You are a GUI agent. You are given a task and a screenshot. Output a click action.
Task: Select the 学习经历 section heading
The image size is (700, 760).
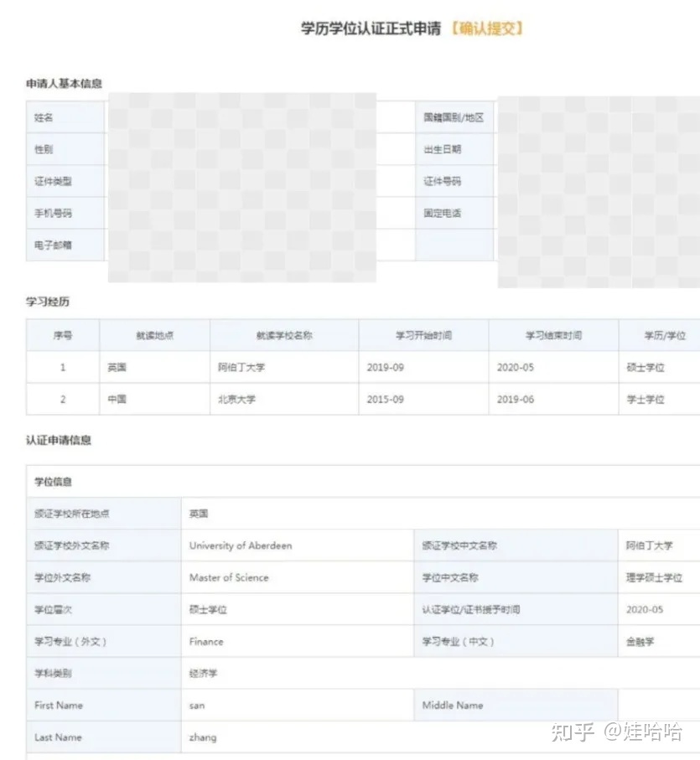click(48, 302)
